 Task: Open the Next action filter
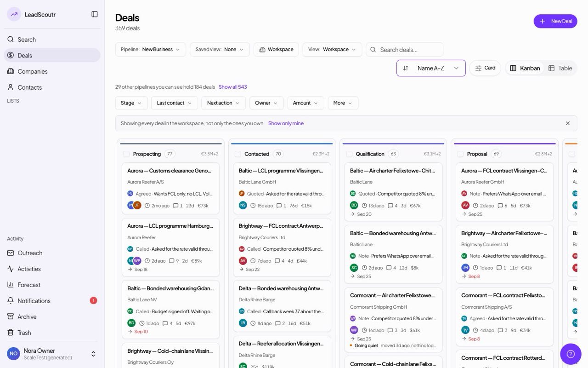pyautogui.click(x=223, y=103)
